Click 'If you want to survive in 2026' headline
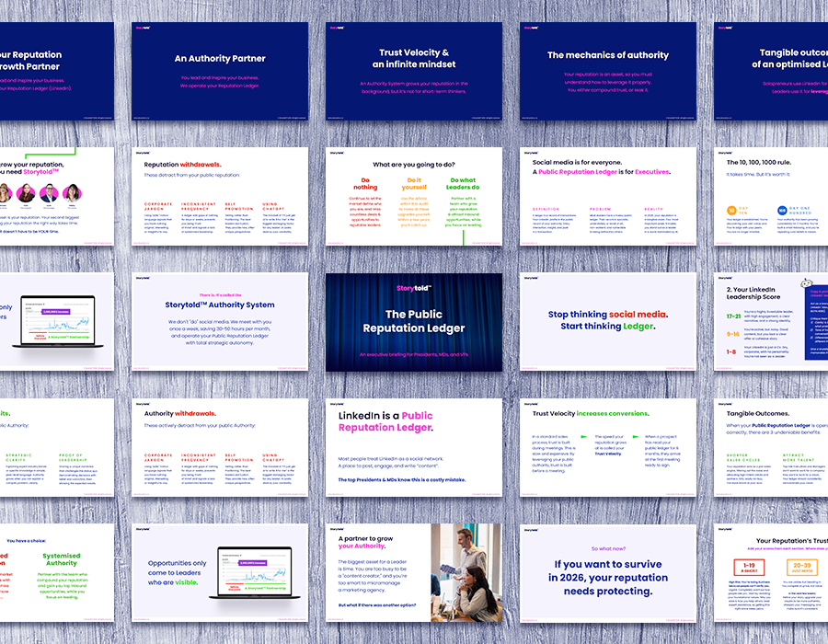This screenshot has height=644, width=828. pyautogui.click(x=608, y=578)
